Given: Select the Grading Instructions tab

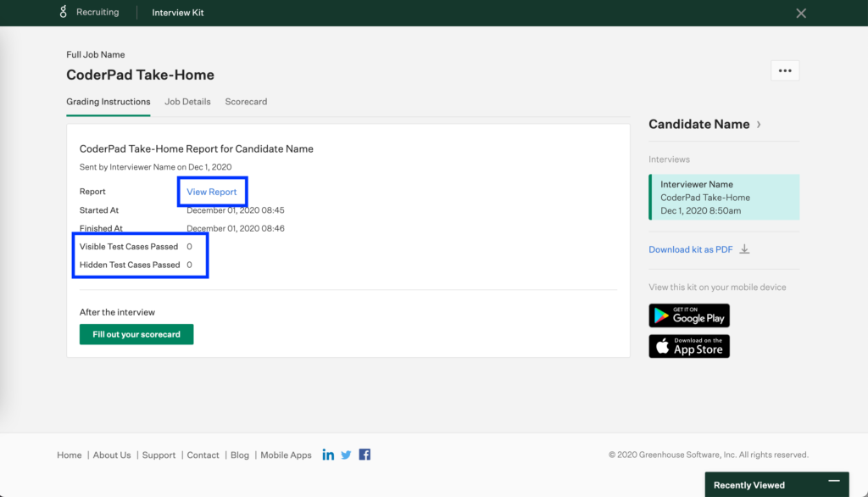Looking at the screenshot, I should click(108, 101).
